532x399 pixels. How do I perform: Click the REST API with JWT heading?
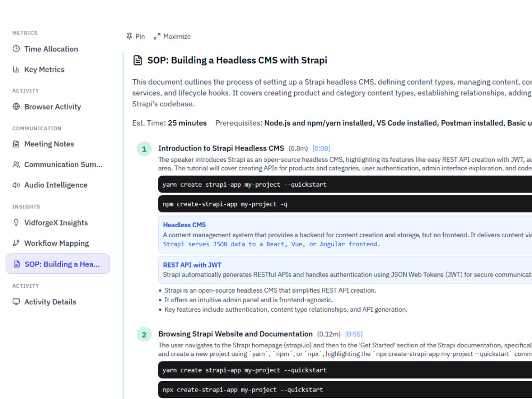[192, 265]
